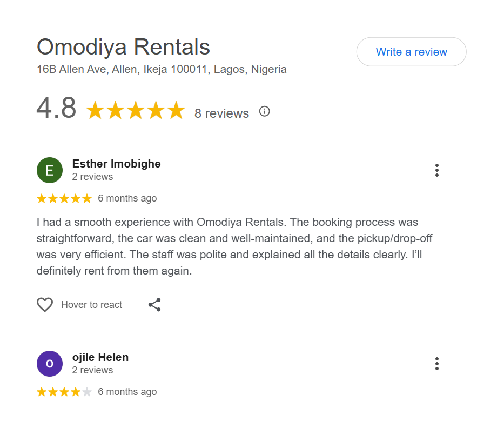Open the options menu on Esther's review
Image resolution: width=504 pixels, height=428 pixels.
(x=436, y=170)
